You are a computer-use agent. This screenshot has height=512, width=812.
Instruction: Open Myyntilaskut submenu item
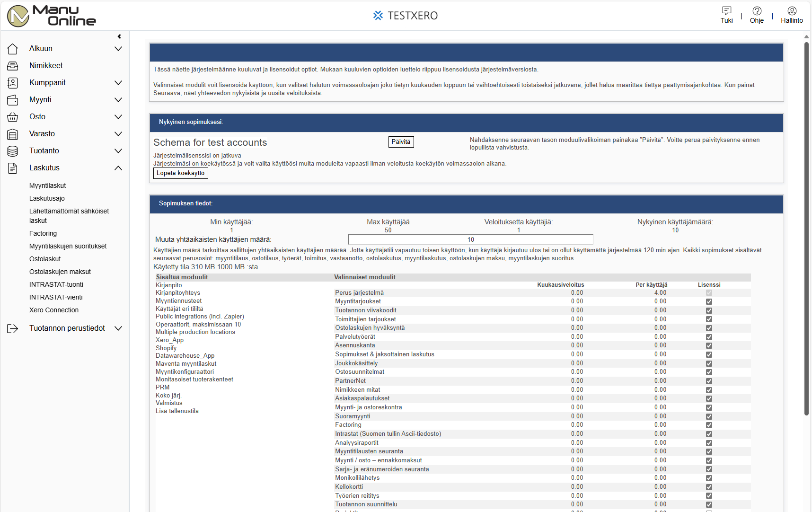click(x=47, y=185)
